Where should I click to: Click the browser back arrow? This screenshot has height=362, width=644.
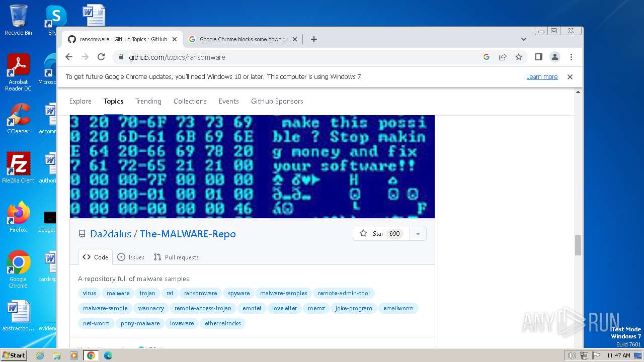click(x=69, y=57)
